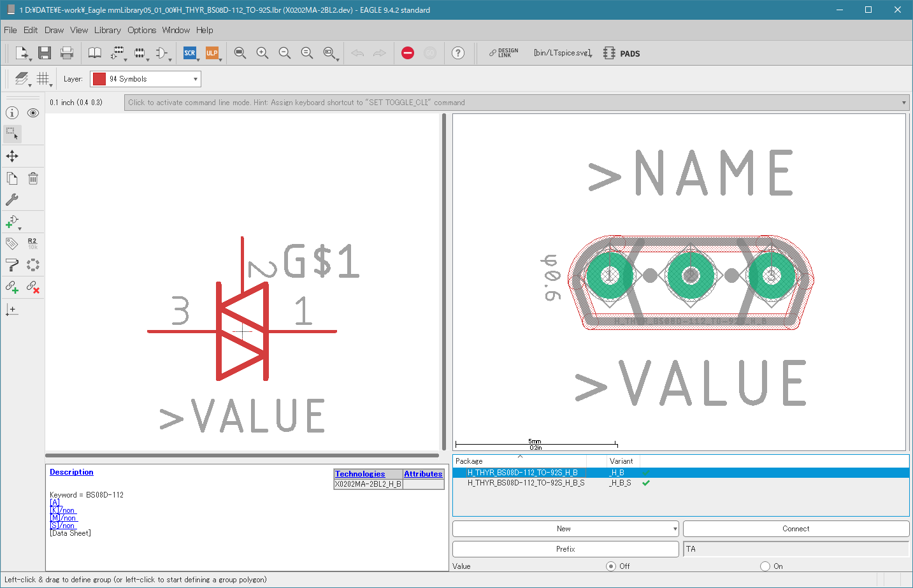Open layer settings stack icon
The image size is (913, 588).
(22, 79)
